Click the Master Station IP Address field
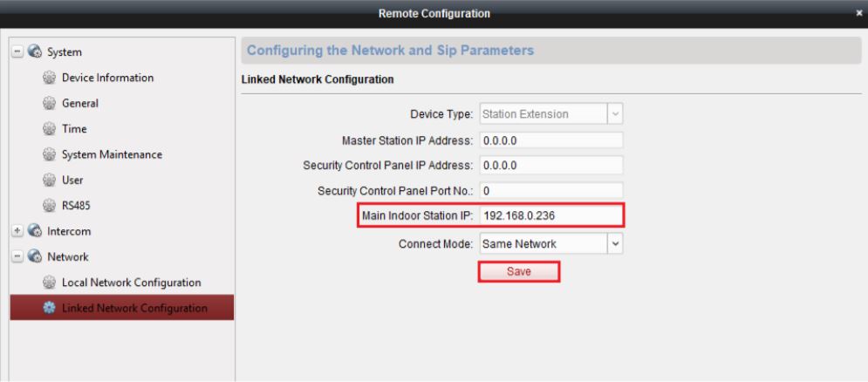868x382 pixels. (551, 140)
